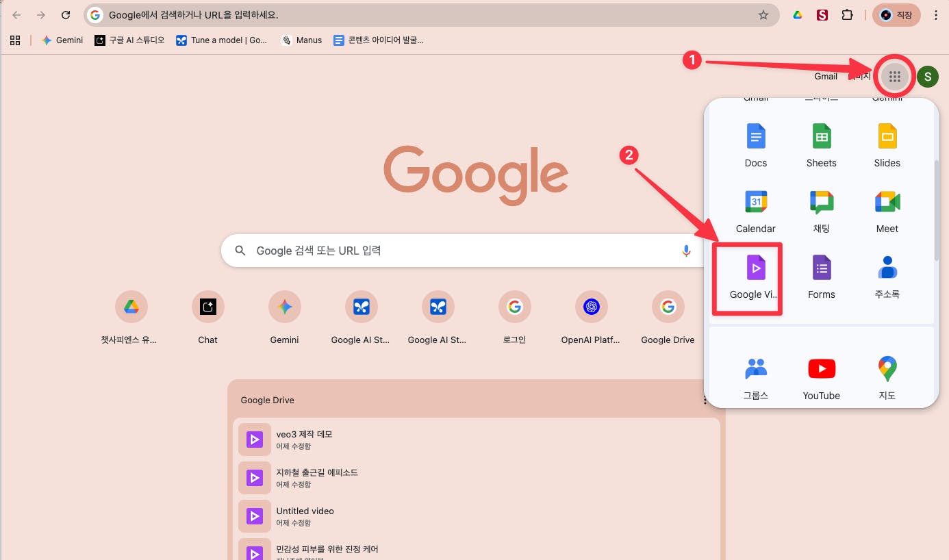Screen dimensions: 949x560
Task: Click the red S extension icon
Action: click(x=822, y=15)
